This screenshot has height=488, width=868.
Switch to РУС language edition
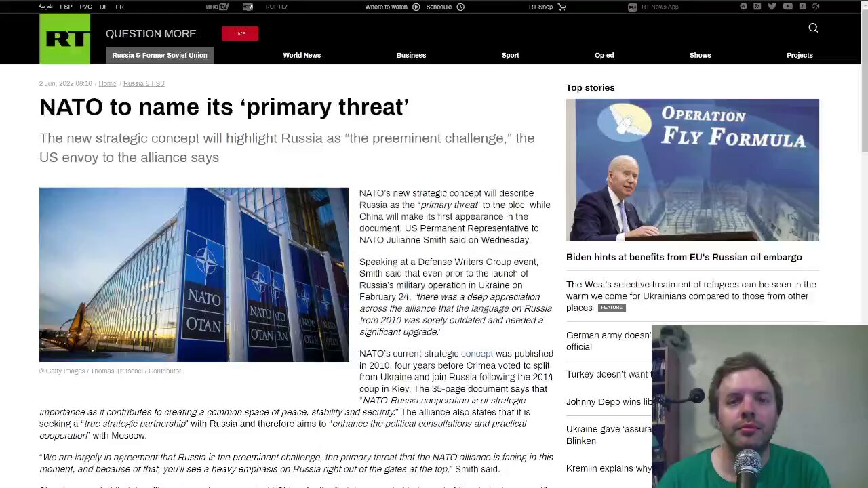click(85, 7)
